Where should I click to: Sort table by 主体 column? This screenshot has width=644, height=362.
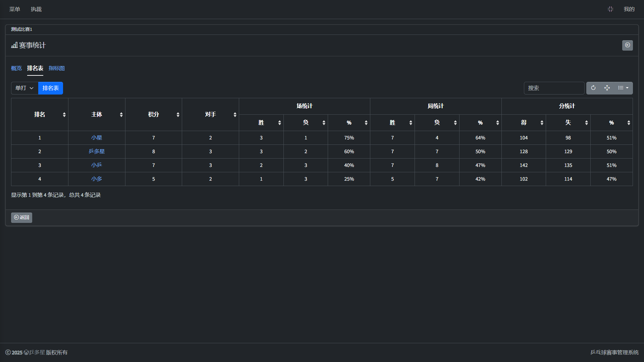97,115
